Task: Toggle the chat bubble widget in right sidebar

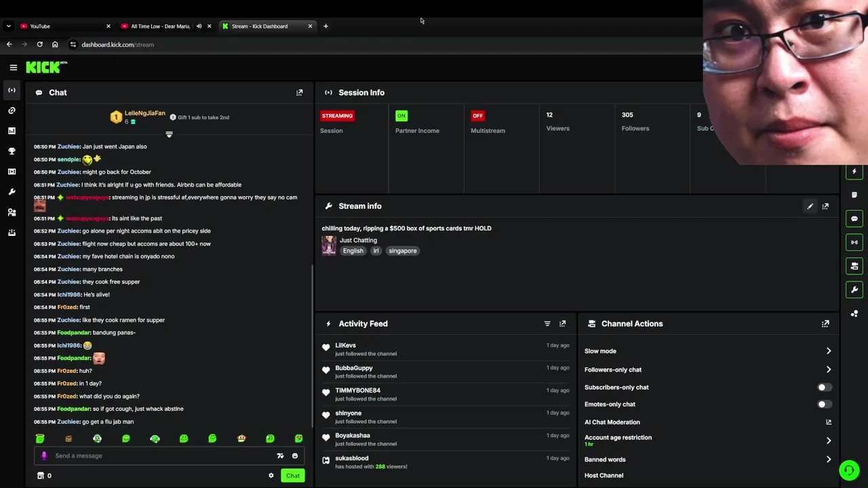Action: 854,219
